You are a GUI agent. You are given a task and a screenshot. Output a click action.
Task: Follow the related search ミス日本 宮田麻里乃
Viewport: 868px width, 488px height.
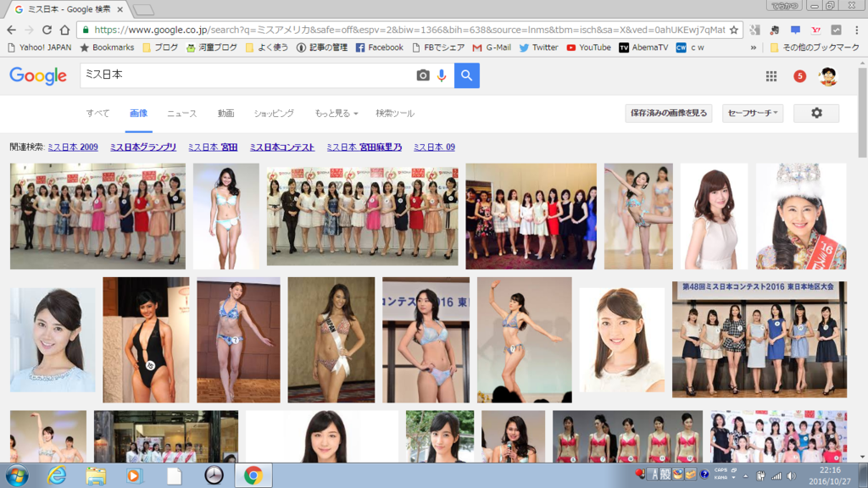coord(364,147)
